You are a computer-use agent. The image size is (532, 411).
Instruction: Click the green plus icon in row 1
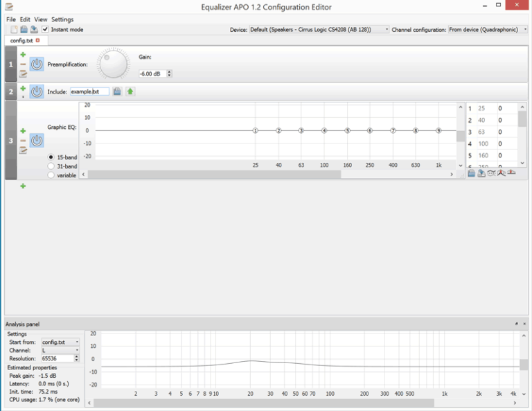[x=23, y=55]
